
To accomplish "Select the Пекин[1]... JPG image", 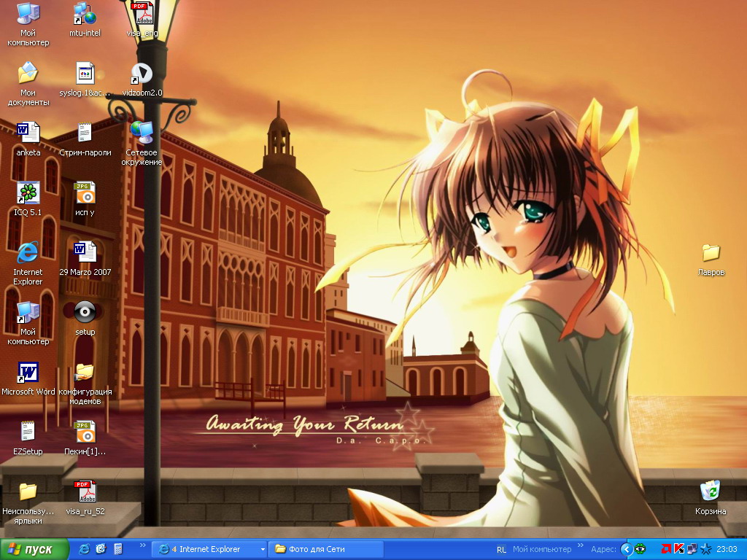I will pyautogui.click(x=85, y=438).
